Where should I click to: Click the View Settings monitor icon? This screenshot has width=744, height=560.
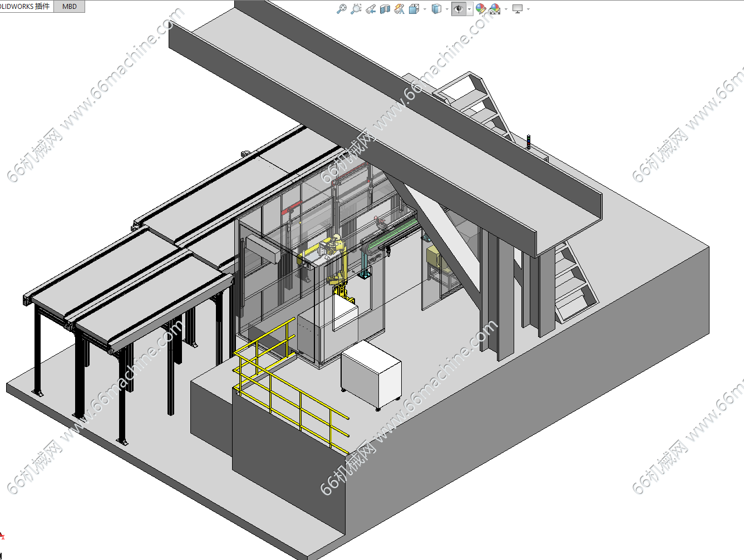pyautogui.click(x=518, y=9)
